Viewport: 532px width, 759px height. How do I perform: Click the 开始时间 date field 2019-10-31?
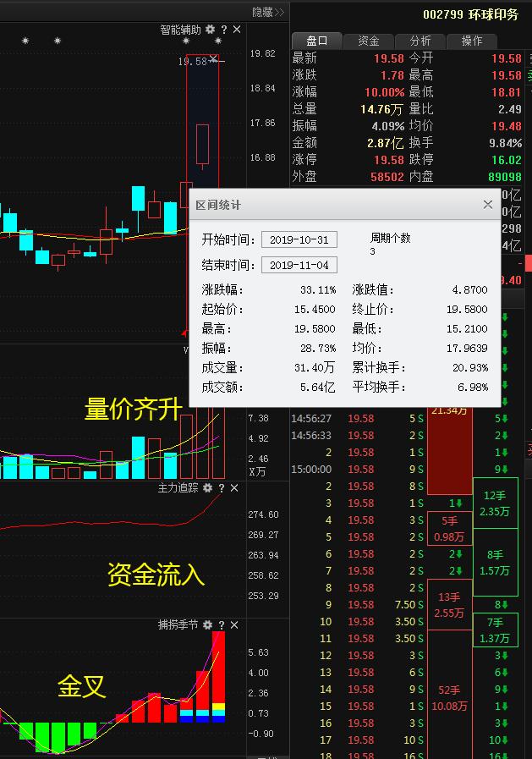point(299,239)
